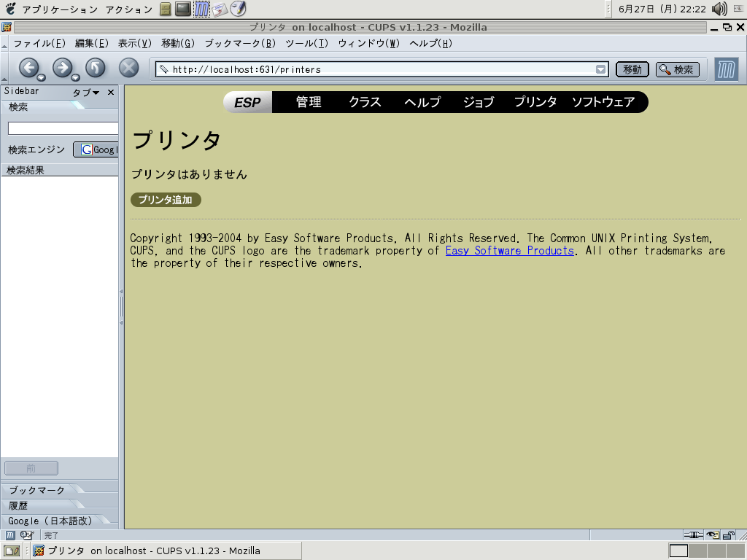Click the 検索 search button in toolbar
747x560 pixels.
pyautogui.click(x=678, y=69)
